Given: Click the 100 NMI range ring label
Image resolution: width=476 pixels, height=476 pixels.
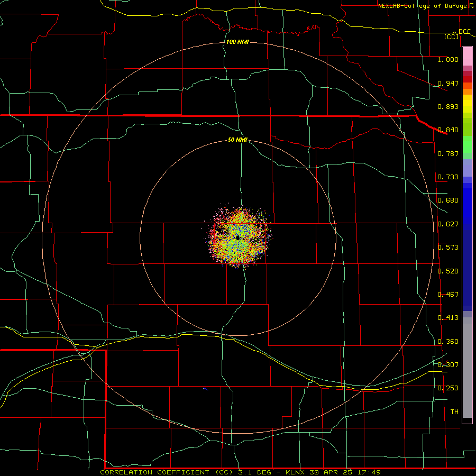Looking at the screenshot, I should coord(237,42).
